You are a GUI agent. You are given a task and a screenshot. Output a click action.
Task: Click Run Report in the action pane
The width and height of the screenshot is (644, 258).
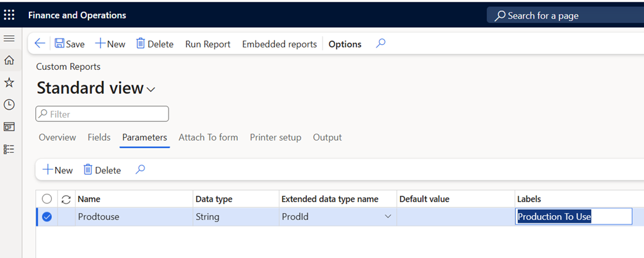(208, 44)
